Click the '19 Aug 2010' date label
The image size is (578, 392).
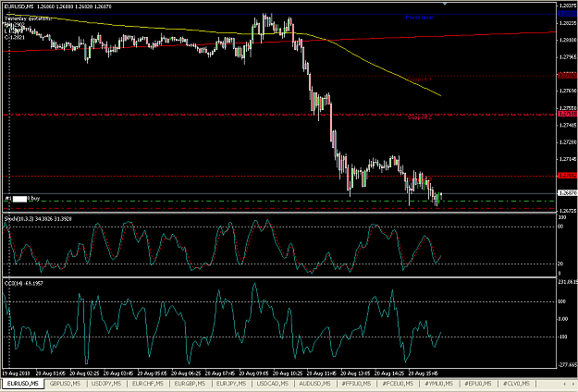click(x=17, y=374)
